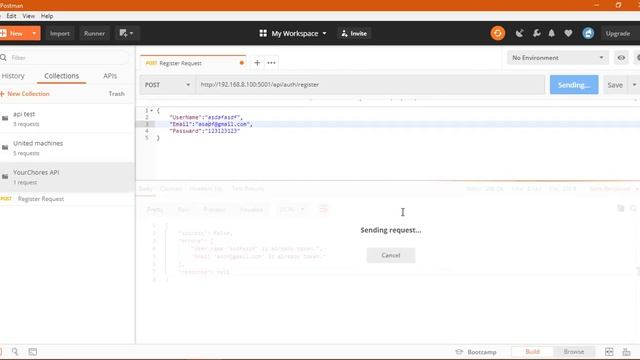Expand the New button dropdown arrow
Viewport: 640px width, 360px height.
(34, 33)
